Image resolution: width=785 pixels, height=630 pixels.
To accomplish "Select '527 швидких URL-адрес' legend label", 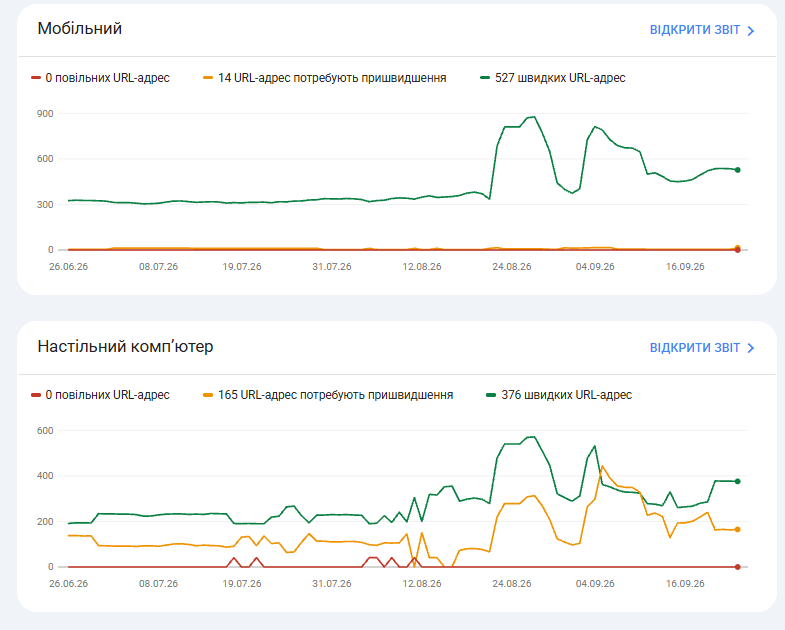I will (x=560, y=78).
